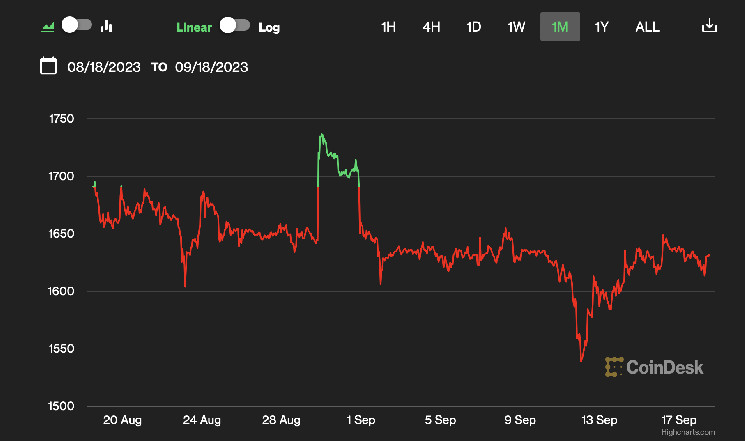Download the chart data
The height and width of the screenshot is (441, 745).
(709, 26)
